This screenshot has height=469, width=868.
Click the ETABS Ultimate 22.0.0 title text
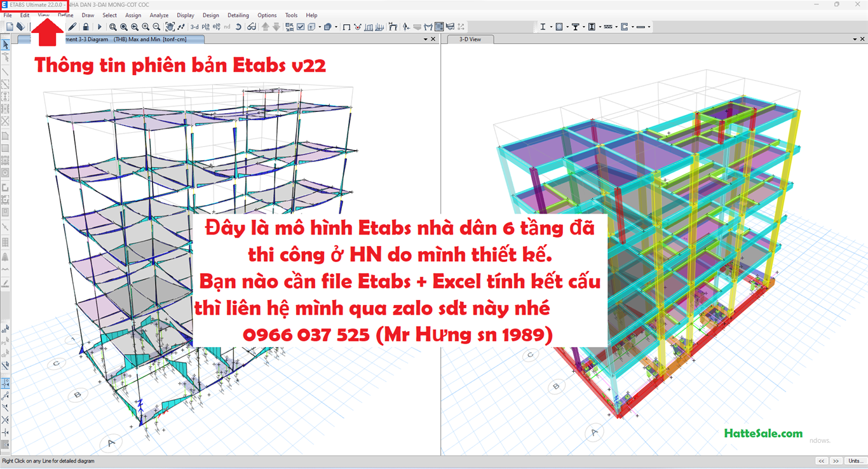coord(36,4)
